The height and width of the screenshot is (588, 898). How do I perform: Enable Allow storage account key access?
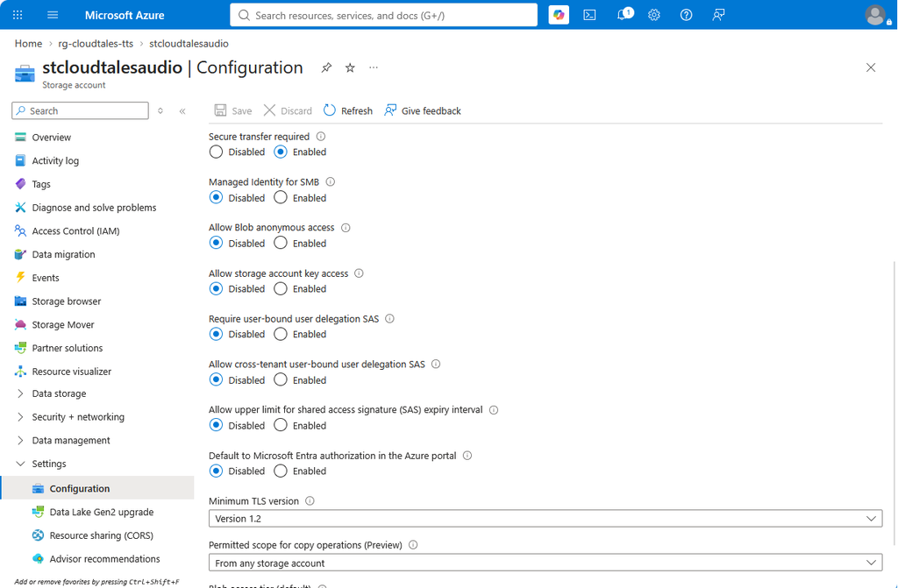[280, 288]
